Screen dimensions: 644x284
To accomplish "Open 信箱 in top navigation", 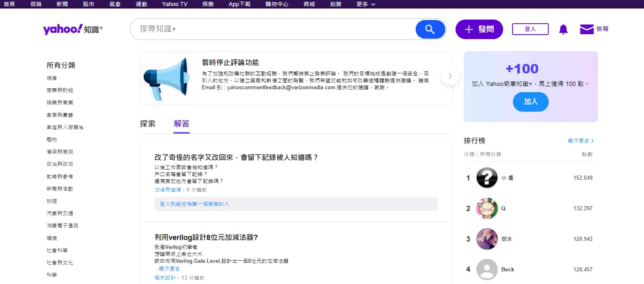I will (36, 4).
